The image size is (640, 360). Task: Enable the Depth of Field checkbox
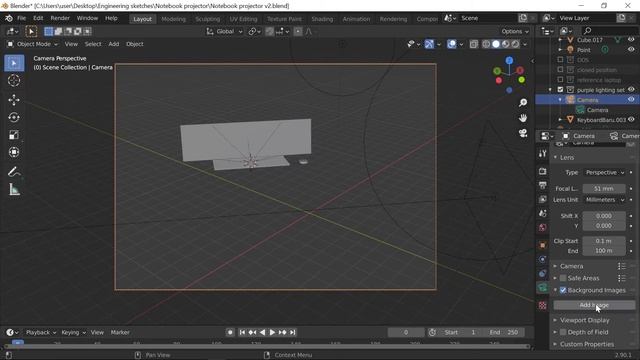point(563,332)
